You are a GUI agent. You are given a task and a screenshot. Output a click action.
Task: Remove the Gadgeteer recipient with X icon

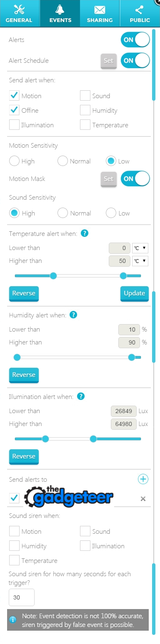[x=143, y=499]
